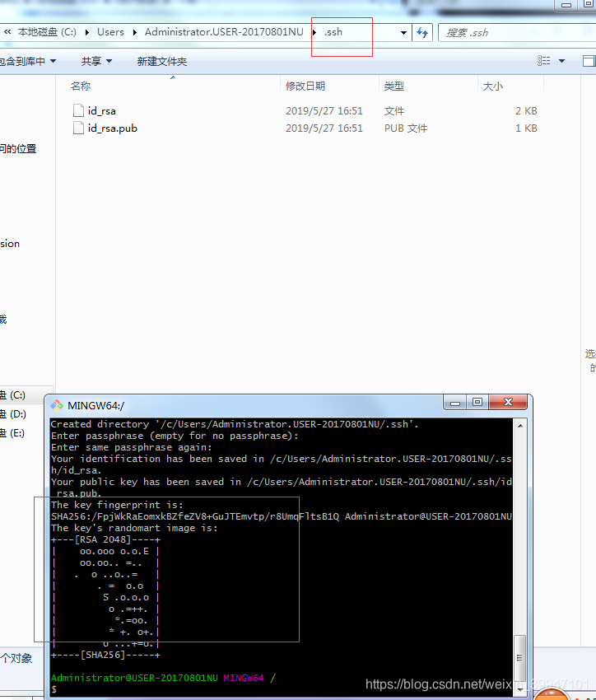The height and width of the screenshot is (700, 596).
Task: Click 'Enter same passphrase again:' terminal line
Action: pos(132,447)
